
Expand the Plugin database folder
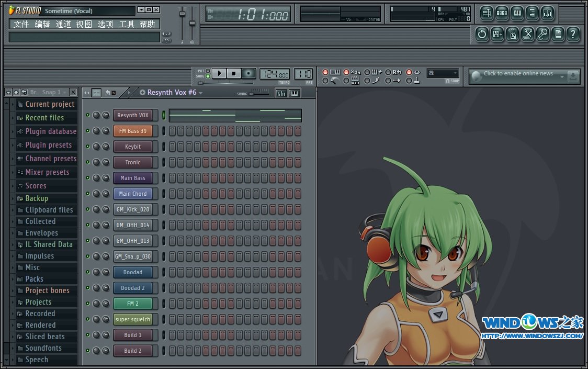[x=50, y=131]
